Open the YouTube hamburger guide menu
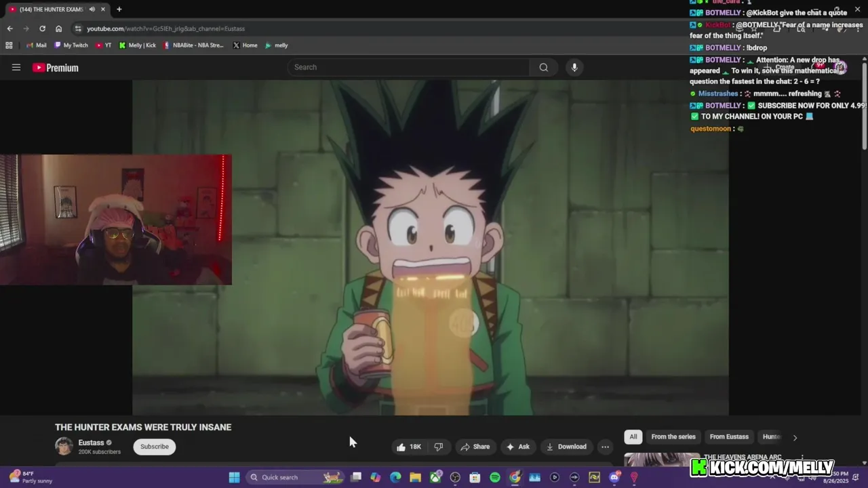This screenshot has height=488, width=868. (x=16, y=67)
